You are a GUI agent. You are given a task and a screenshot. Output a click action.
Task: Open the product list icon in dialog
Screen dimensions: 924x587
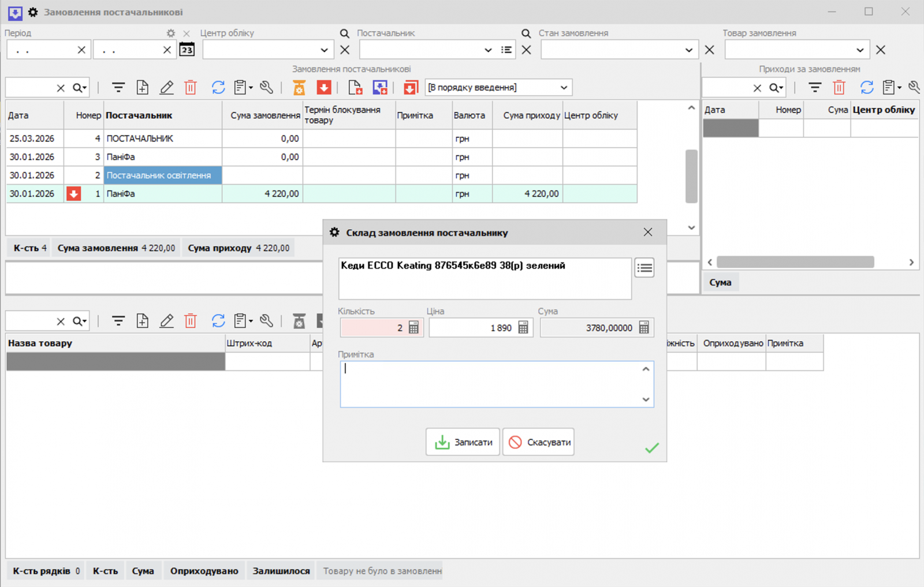click(x=644, y=268)
